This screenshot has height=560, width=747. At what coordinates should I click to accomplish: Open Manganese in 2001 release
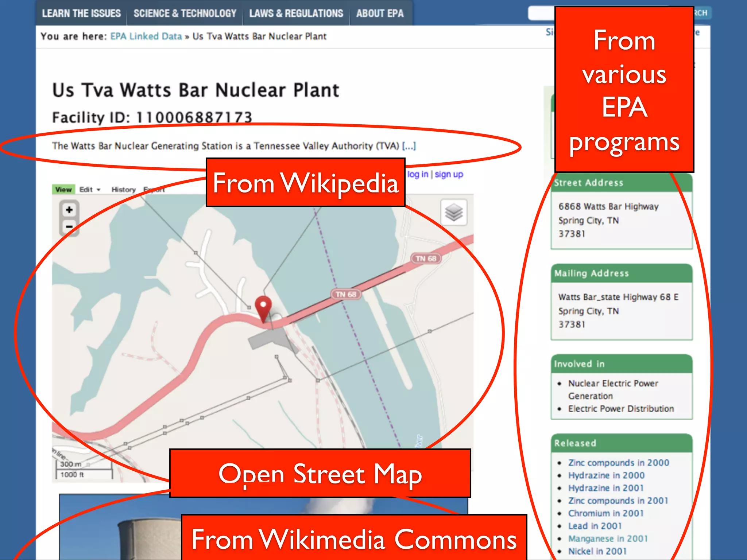point(608,538)
